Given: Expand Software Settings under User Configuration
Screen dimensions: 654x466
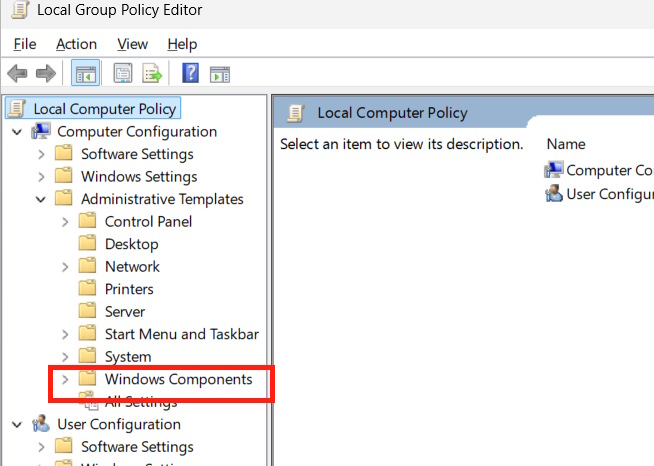Looking at the screenshot, I should click(x=41, y=447).
